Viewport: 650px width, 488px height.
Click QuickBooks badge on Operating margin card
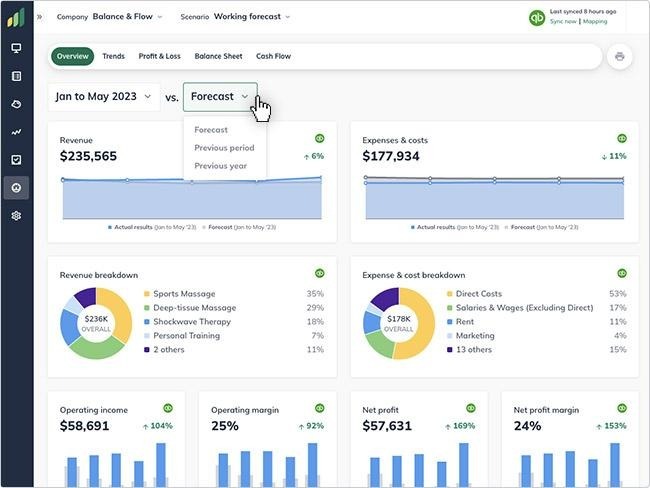pyautogui.click(x=319, y=408)
